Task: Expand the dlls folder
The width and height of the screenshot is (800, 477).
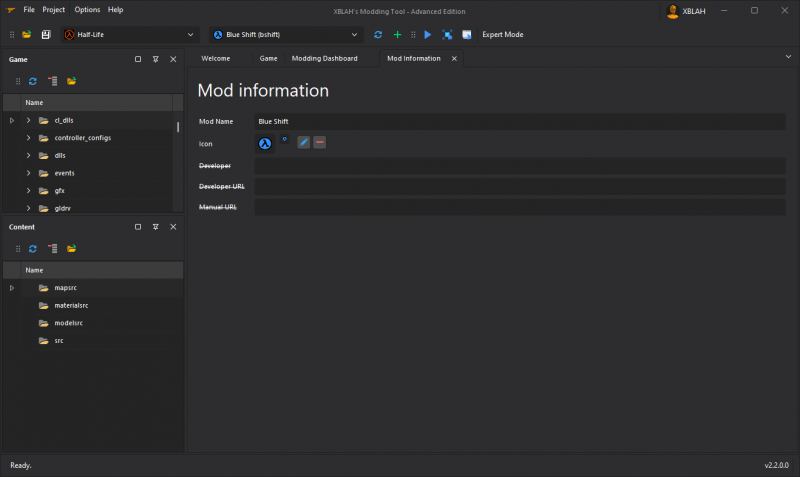Action: (29, 156)
